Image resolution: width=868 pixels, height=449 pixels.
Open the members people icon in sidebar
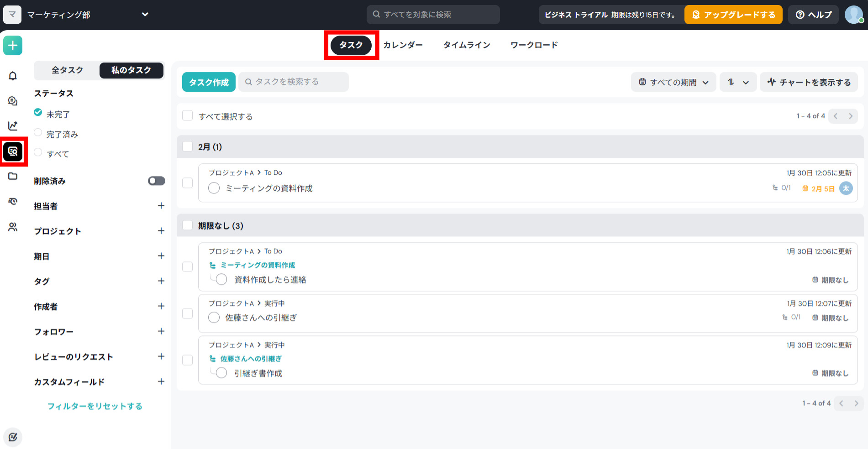(x=13, y=227)
